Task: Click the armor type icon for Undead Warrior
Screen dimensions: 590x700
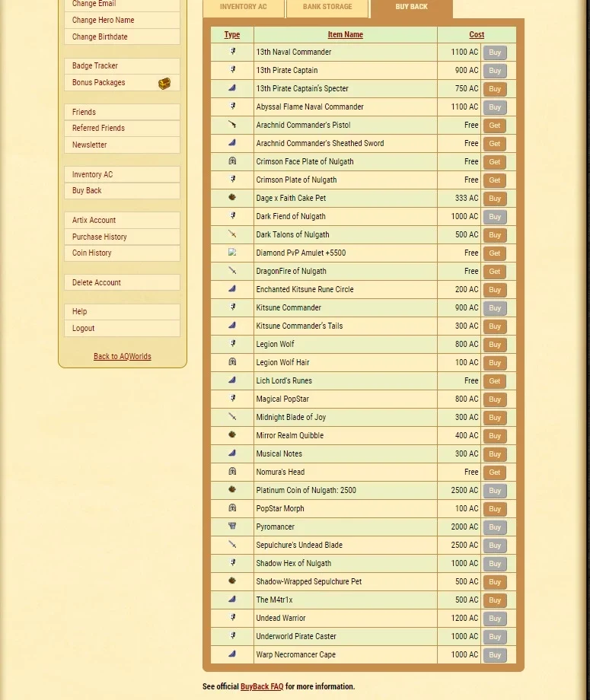Action: tap(232, 617)
